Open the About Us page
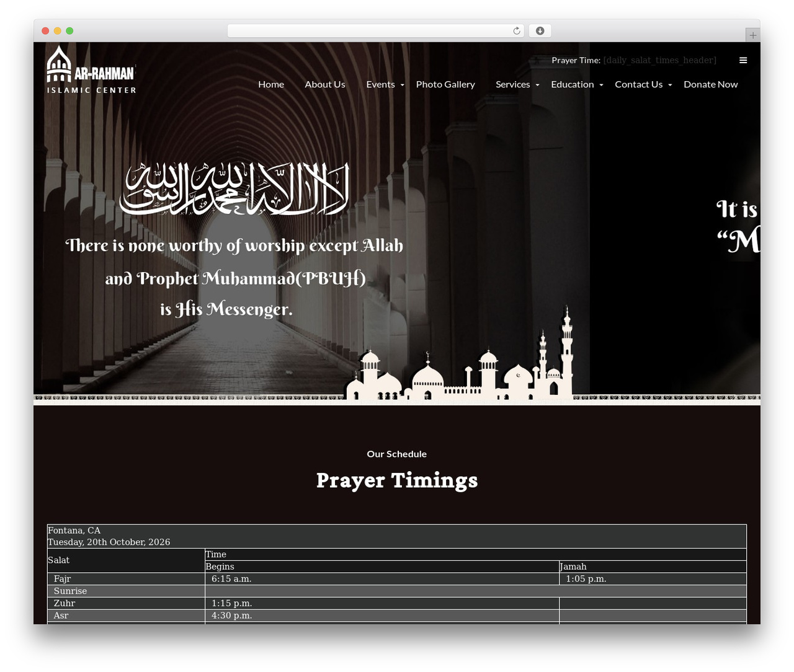The image size is (794, 672). pos(325,84)
